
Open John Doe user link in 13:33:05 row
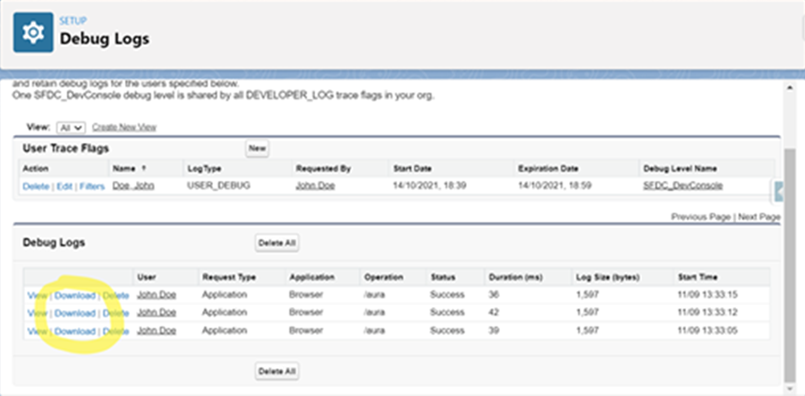(x=157, y=331)
